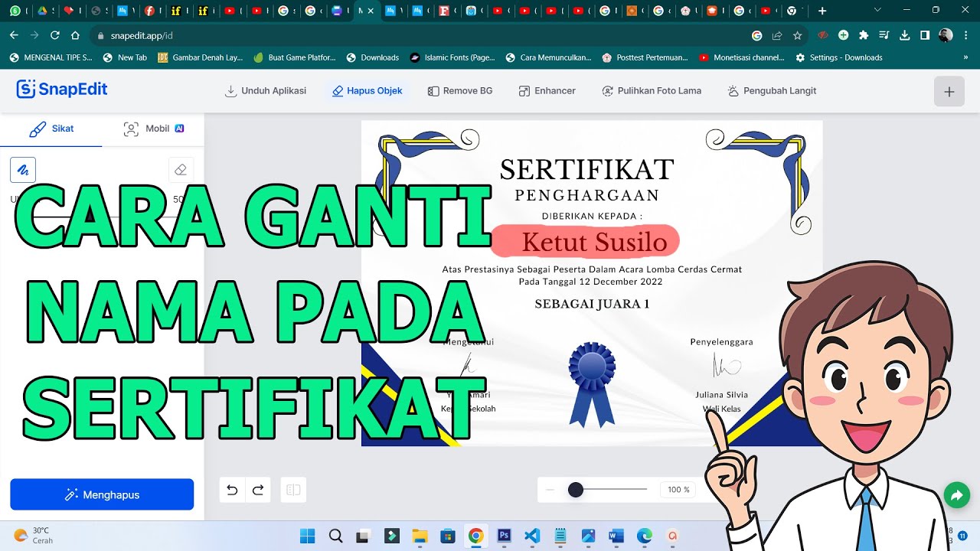This screenshot has width=980, height=551.
Task: Switch to the Mobil AI tab
Action: [153, 129]
